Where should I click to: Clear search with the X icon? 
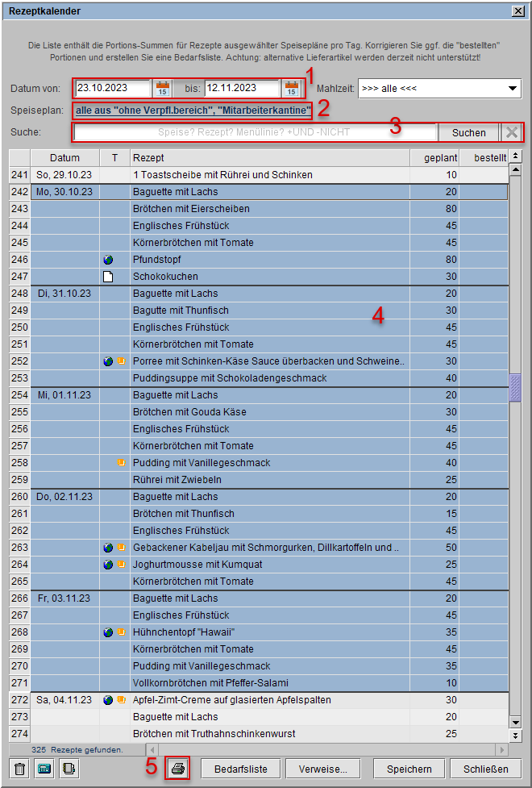pos(511,132)
